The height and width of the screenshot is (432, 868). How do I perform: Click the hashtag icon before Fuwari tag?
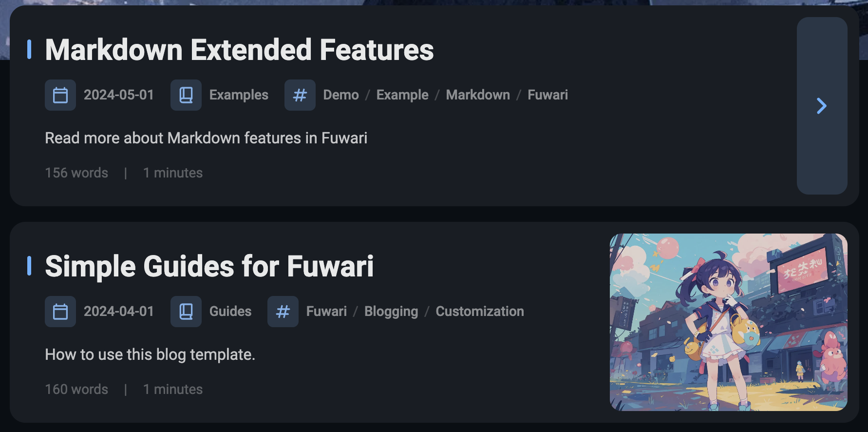pyautogui.click(x=283, y=312)
